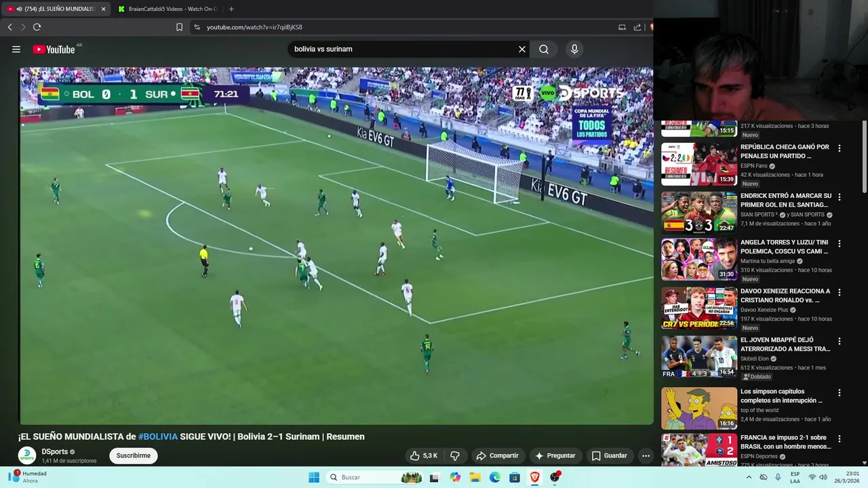This screenshot has width=868, height=488.
Task: Open the Francia 2-1 Brasil video thumbnail
Action: (699, 450)
